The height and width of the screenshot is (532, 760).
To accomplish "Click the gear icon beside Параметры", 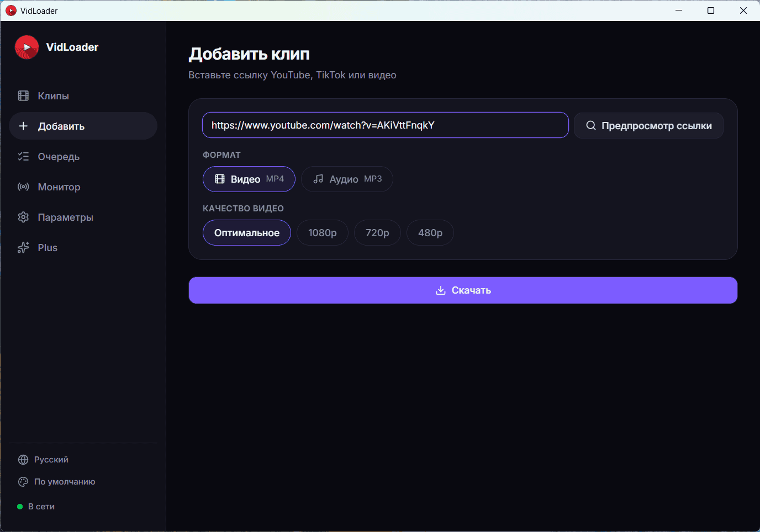I will [23, 217].
